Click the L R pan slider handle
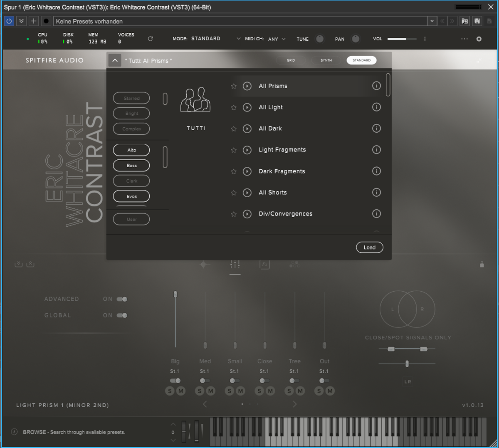 point(407,364)
